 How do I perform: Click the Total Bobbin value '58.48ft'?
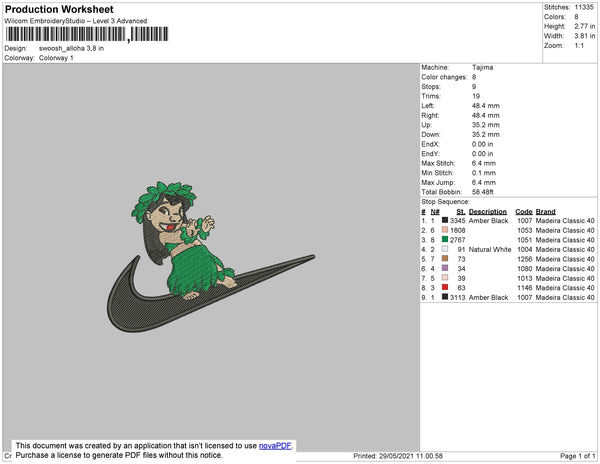click(x=483, y=192)
